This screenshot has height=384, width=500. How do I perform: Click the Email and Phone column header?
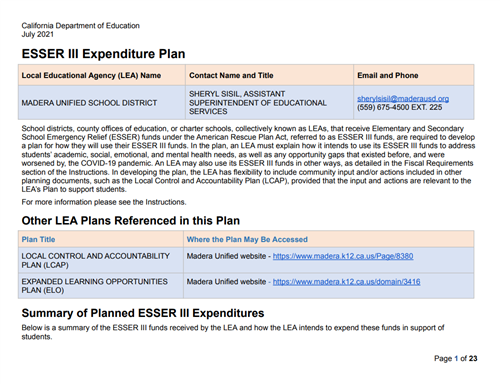pos(388,75)
